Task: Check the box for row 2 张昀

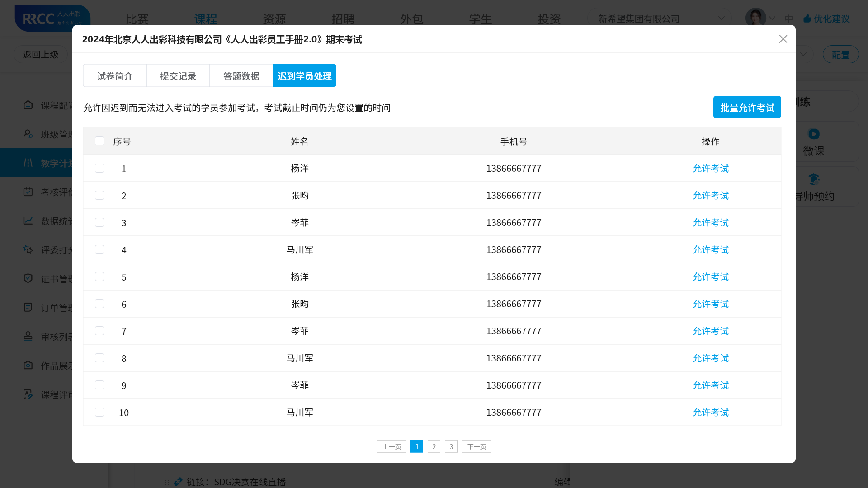Action: point(99,195)
